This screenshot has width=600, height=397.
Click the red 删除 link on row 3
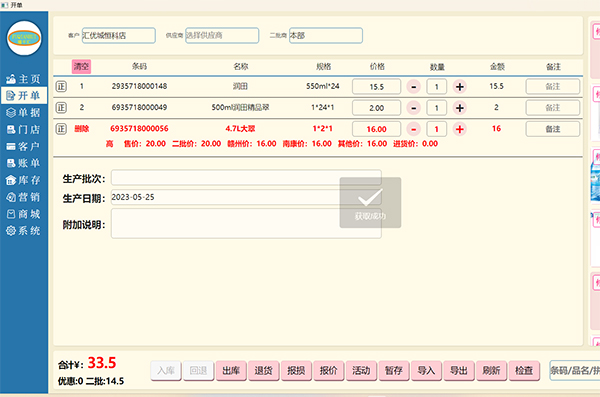pyautogui.click(x=82, y=129)
